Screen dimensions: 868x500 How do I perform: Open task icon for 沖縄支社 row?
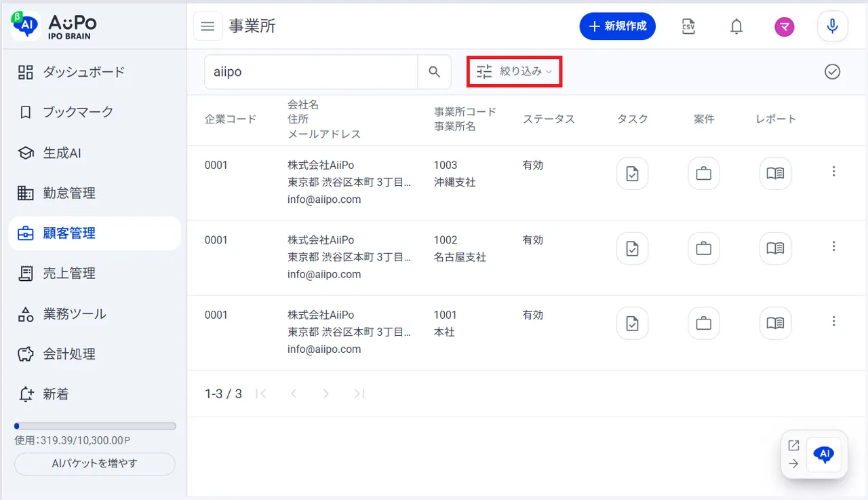tap(632, 174)
